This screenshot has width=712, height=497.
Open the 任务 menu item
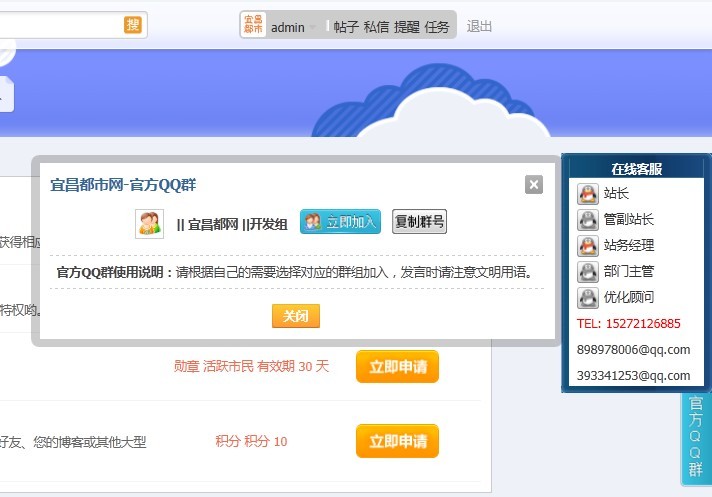(x=437, y=27)
